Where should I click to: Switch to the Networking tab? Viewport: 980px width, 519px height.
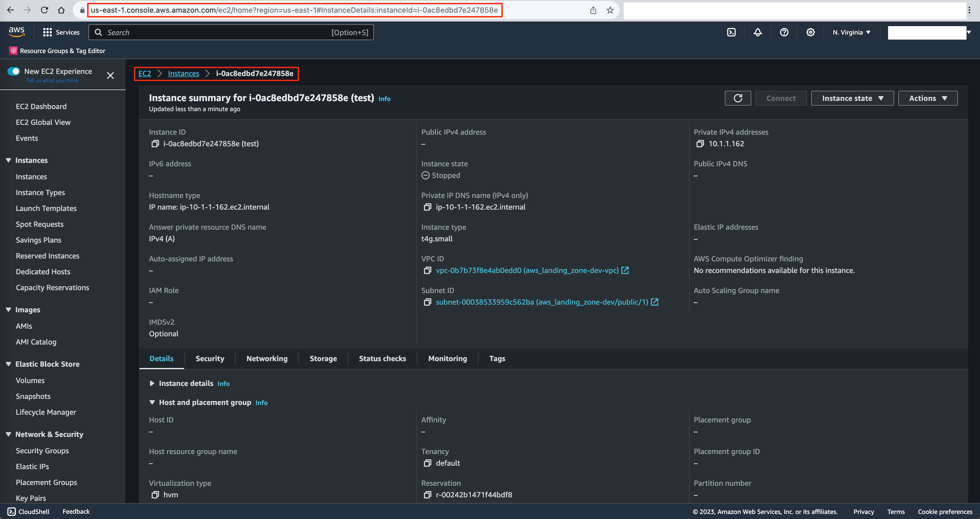point(267,358)
